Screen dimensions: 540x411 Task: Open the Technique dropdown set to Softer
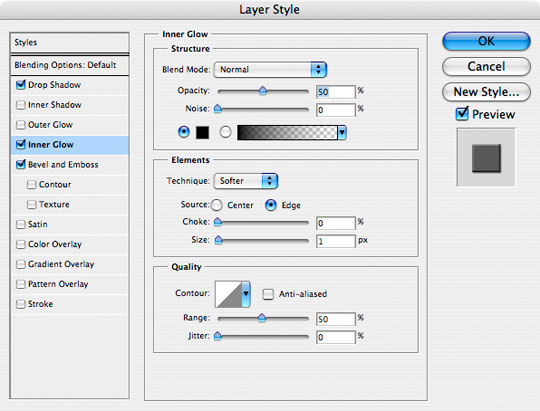click(x=246, y=181)
